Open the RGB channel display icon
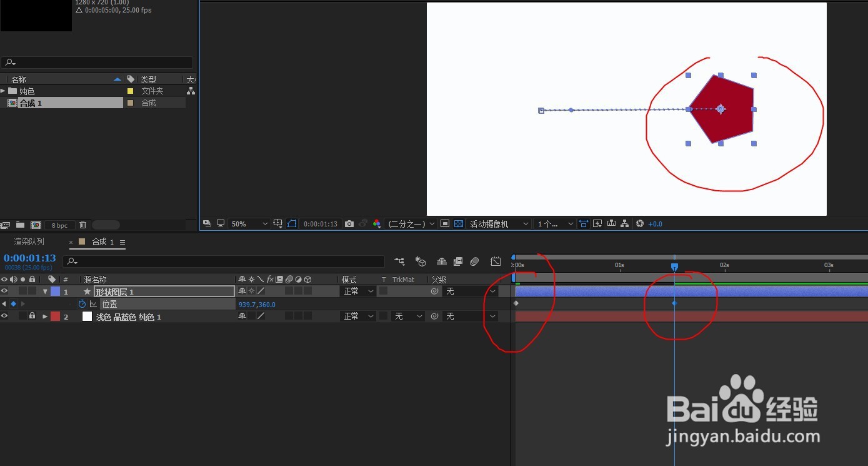This screenshot has width=868, height=466. coord(376,224)
